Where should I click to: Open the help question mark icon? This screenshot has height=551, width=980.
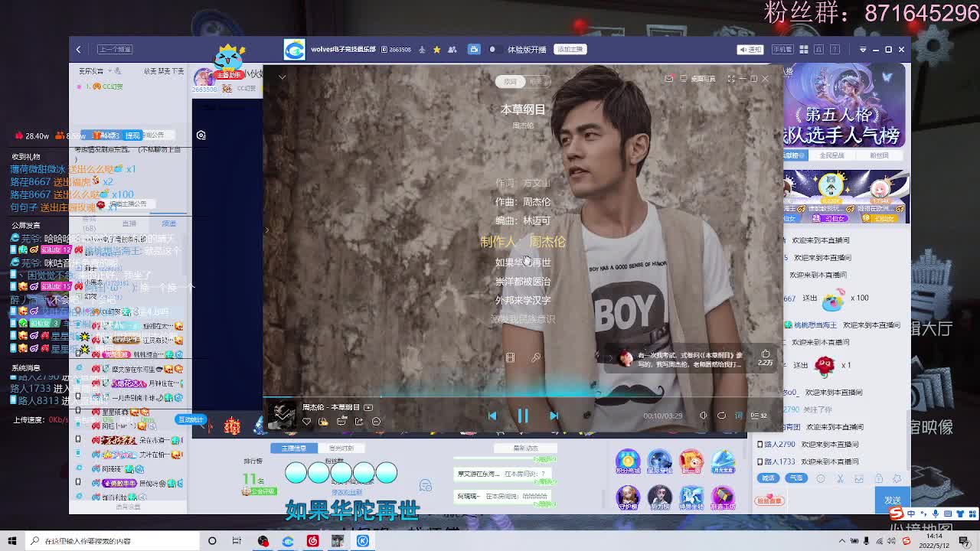click(x=836, y=49)
